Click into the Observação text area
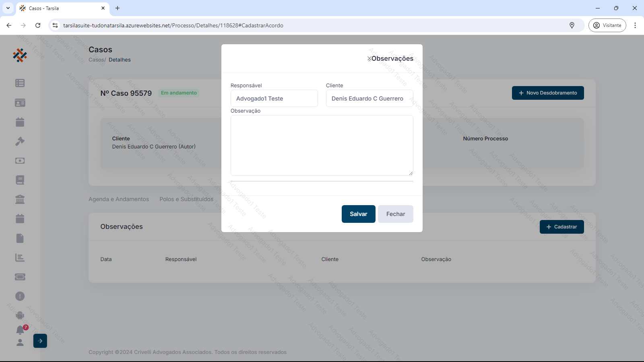 [322, 145]
